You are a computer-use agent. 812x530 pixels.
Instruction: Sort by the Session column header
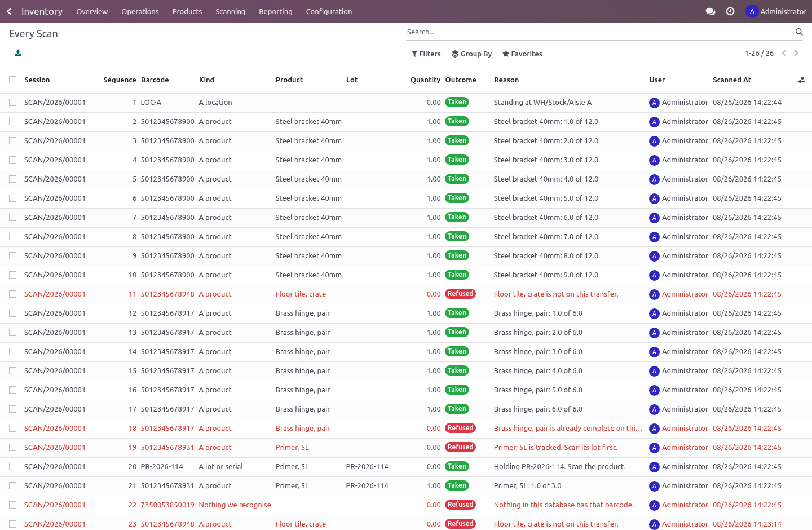[37, 80]
